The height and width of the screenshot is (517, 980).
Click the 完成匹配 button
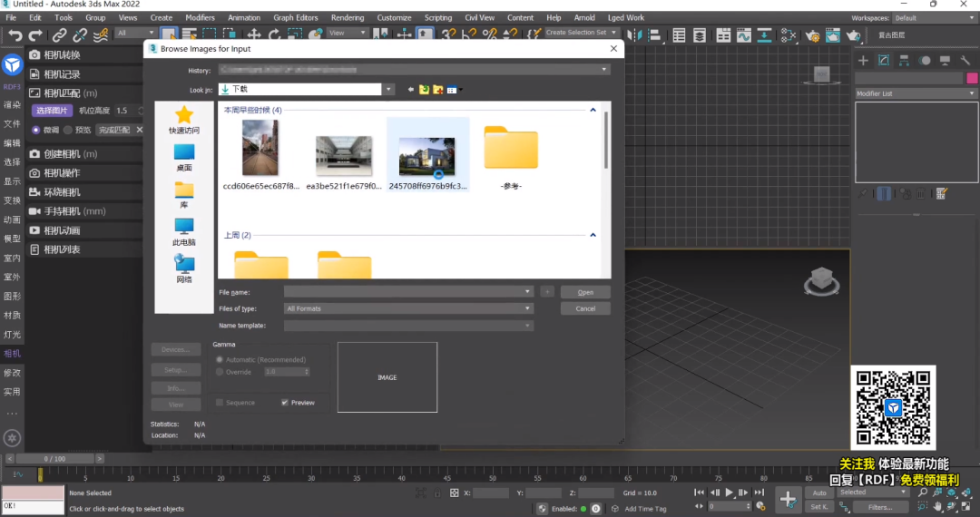point(114,130)
